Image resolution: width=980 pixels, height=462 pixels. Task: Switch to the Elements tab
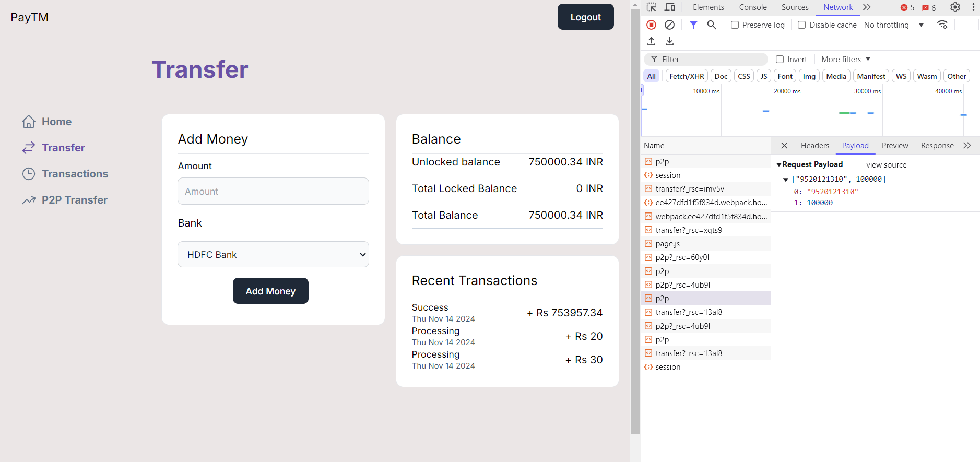[709, 7]
